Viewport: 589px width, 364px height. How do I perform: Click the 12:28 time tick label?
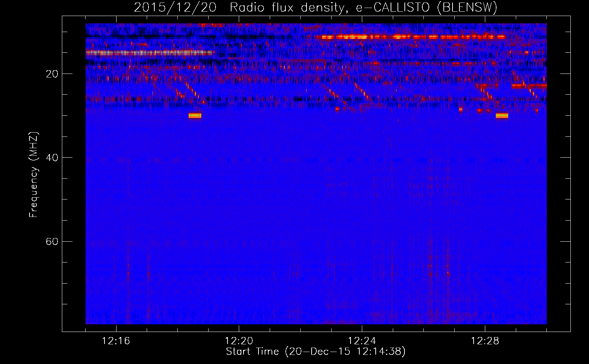click(485, 341)
